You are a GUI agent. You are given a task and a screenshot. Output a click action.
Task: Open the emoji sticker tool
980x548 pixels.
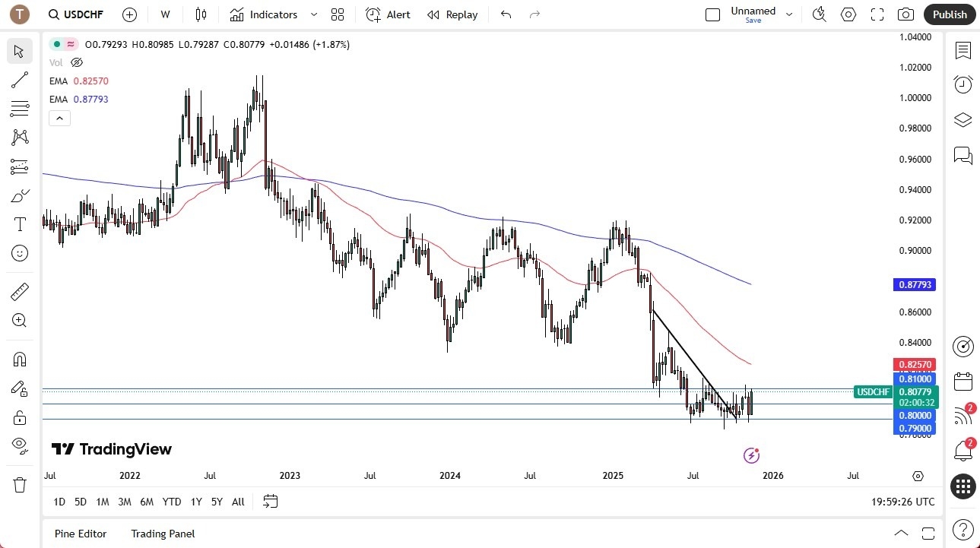tap(19, 253)
